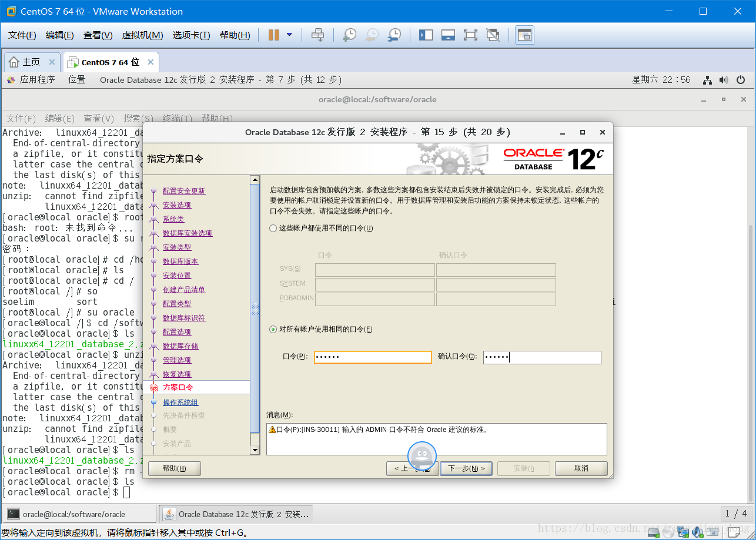Go to 数据库标识符 step

184,318
